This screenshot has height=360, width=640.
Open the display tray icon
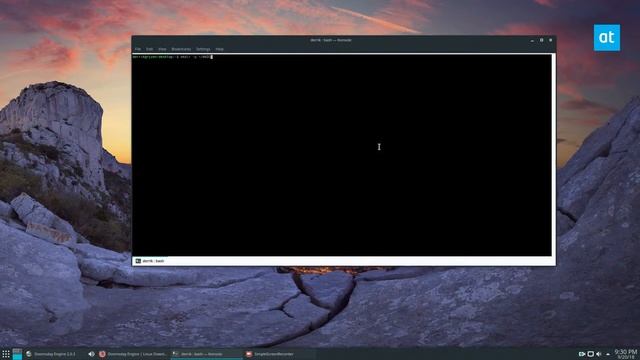(590, 354)
